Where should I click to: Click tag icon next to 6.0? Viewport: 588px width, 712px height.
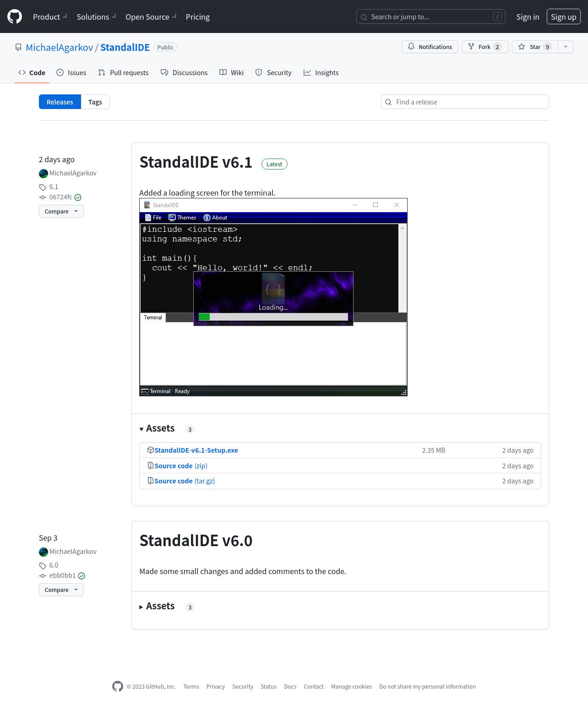point(43,566)
